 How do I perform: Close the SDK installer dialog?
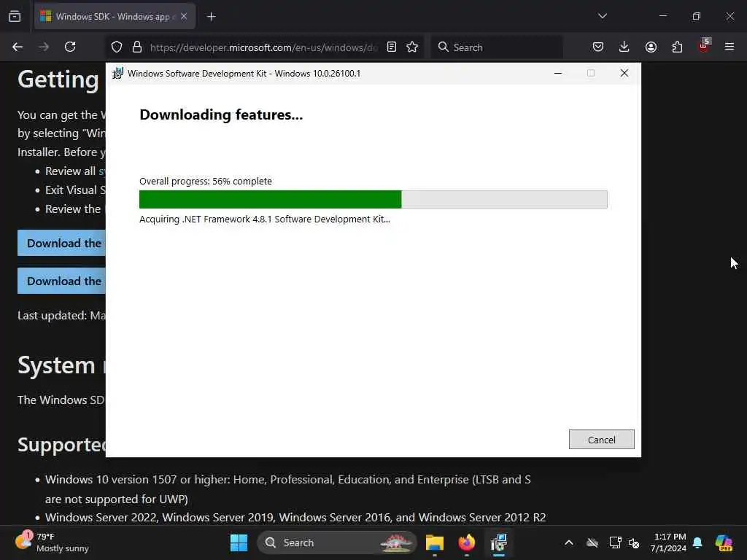tap(624, 74)
